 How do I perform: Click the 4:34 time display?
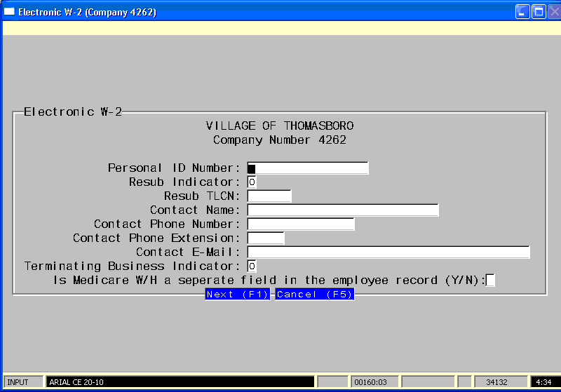tap(544, 382)
